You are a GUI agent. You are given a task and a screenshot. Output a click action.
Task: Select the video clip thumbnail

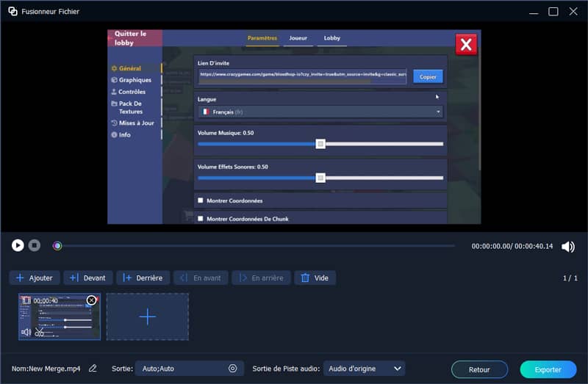[x=59, y=317]
